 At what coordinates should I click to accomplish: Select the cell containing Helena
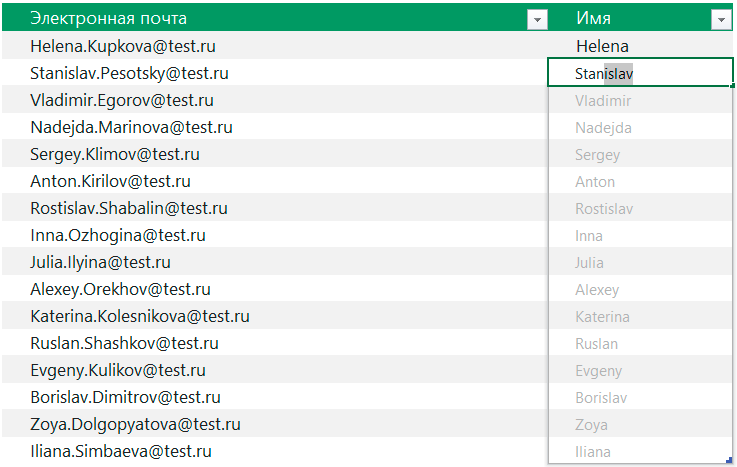tap(641, 46)
